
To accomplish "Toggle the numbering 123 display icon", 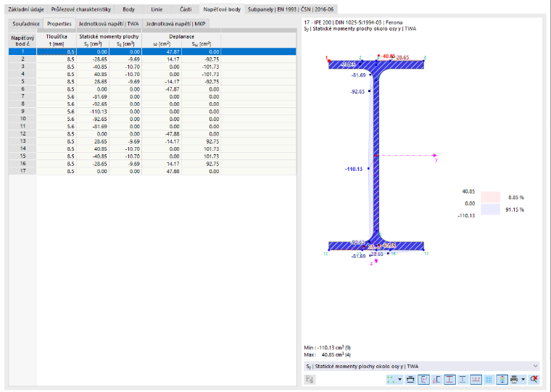I will 476,380.
